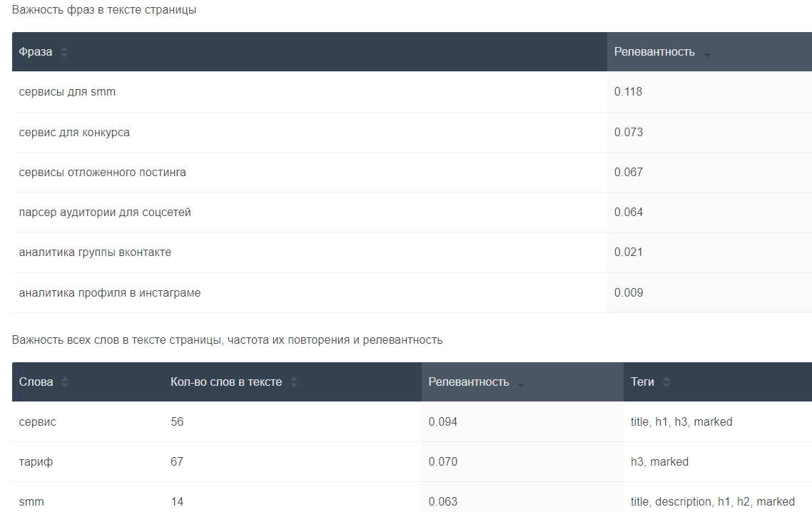Select the phrase 'сервис для конкурса'
This screenshot has width=812, height=512.
pyautogui.click(x=74, y=133)
